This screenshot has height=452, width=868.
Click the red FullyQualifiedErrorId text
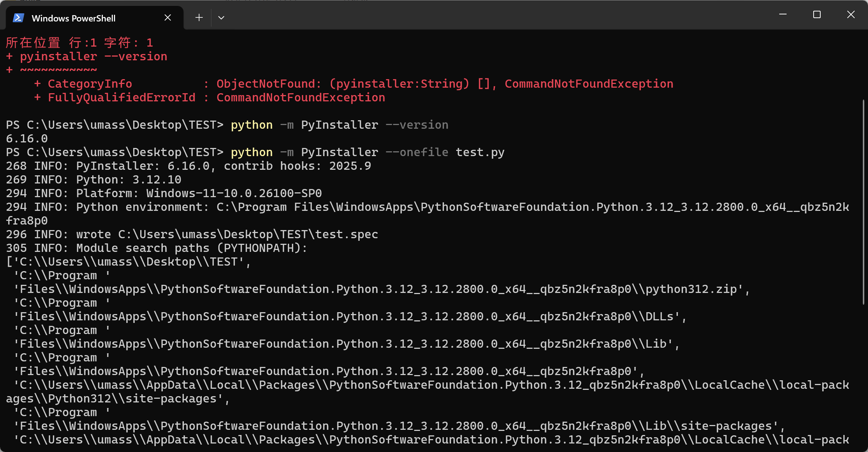(121, 98)
